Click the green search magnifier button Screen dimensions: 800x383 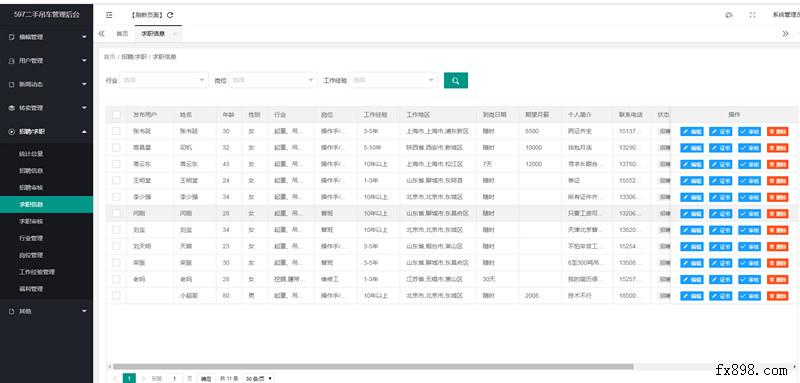click(x=456, y=80)
